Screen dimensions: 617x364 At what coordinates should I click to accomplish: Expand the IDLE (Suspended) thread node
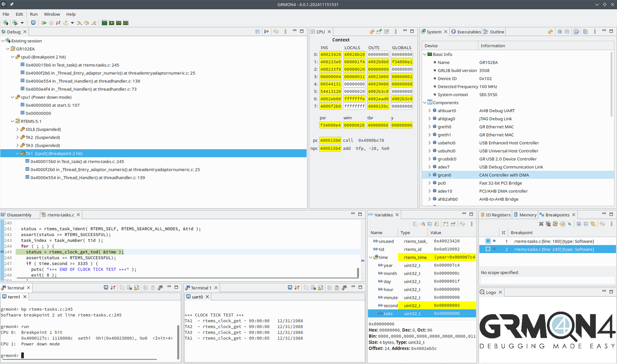17,130
